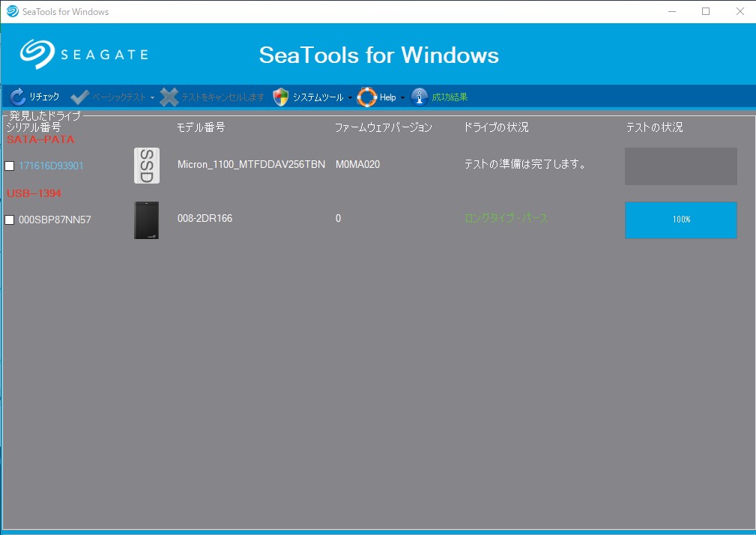756x535 pixels.
Task: Click the Seagate logo in the header
Action: coord(84,54)
